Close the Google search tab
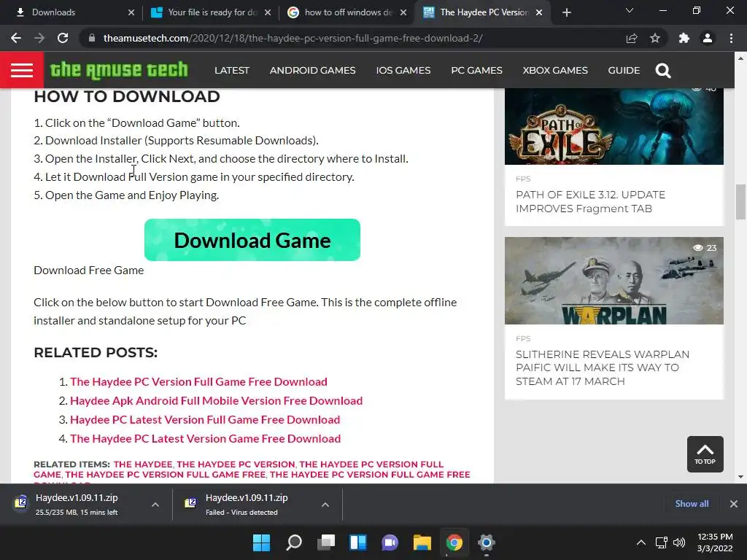Viewport: 747px width, 560px height. click(x=403, y=12)
